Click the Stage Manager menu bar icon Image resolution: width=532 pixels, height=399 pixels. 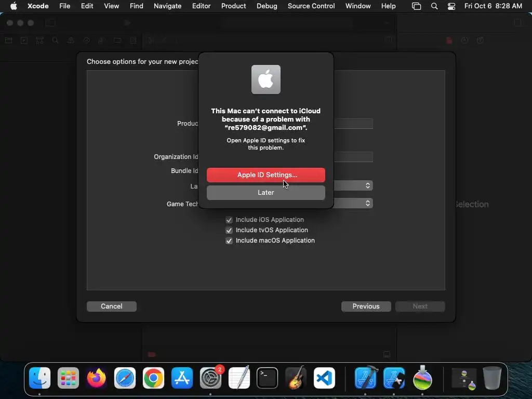click(x=416, y=6)
